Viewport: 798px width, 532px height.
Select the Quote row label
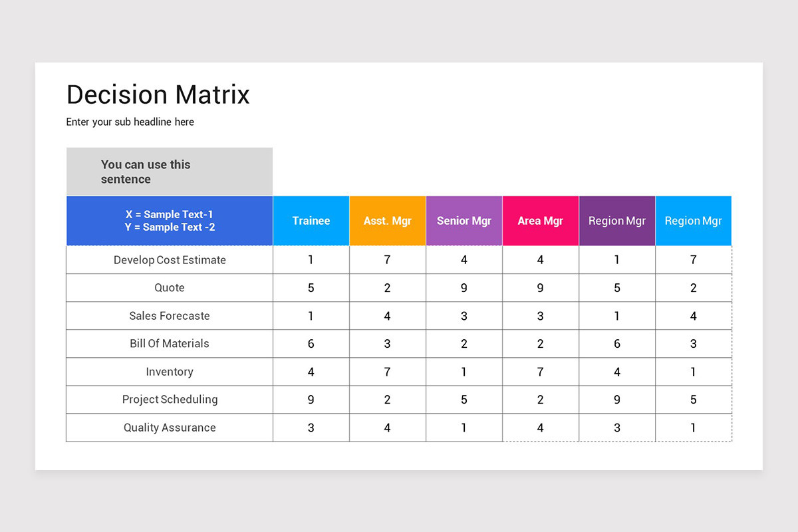pyautogui.click(x=170, y=288)
